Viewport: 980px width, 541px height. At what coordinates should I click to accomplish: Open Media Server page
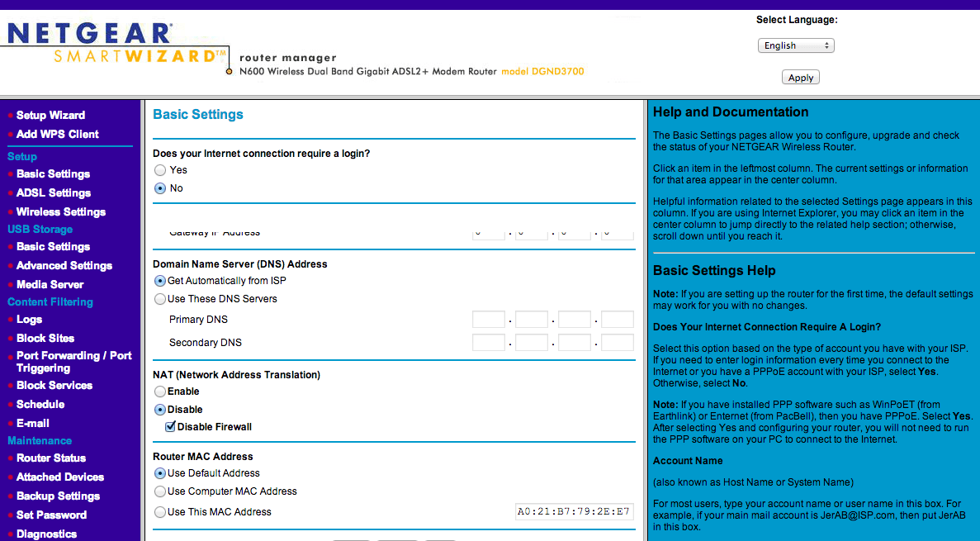(x=50, y=284)
